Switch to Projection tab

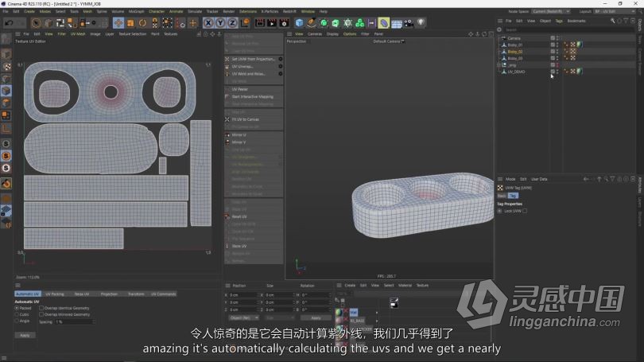point(109,294)
